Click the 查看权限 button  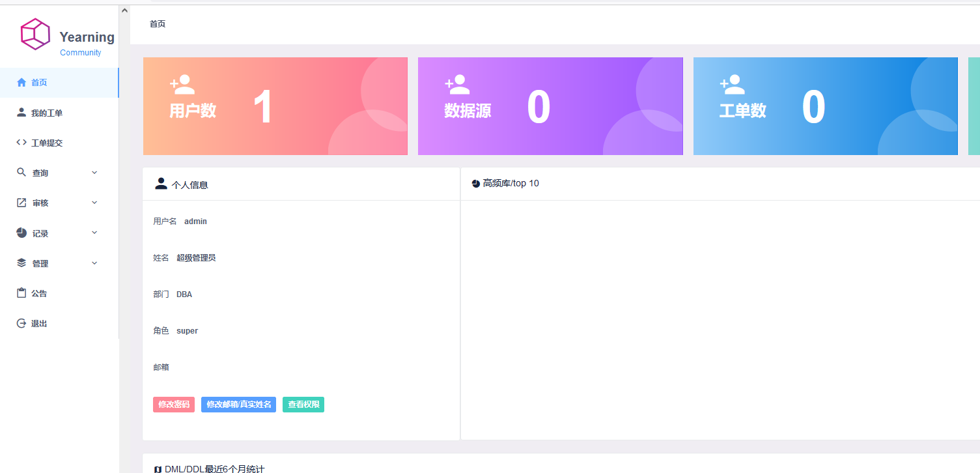303,405
